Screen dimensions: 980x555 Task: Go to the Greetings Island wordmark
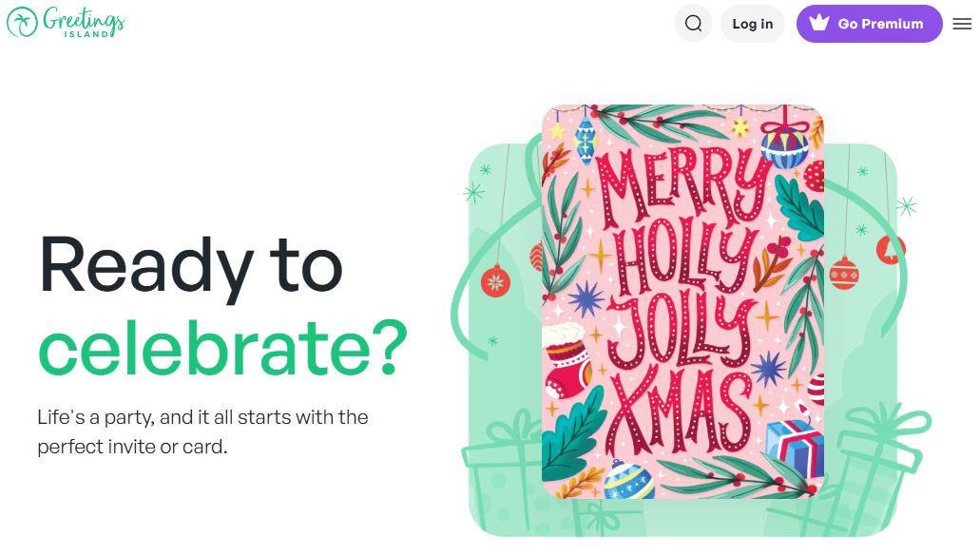pyautogui.click(x=83, y=22)
